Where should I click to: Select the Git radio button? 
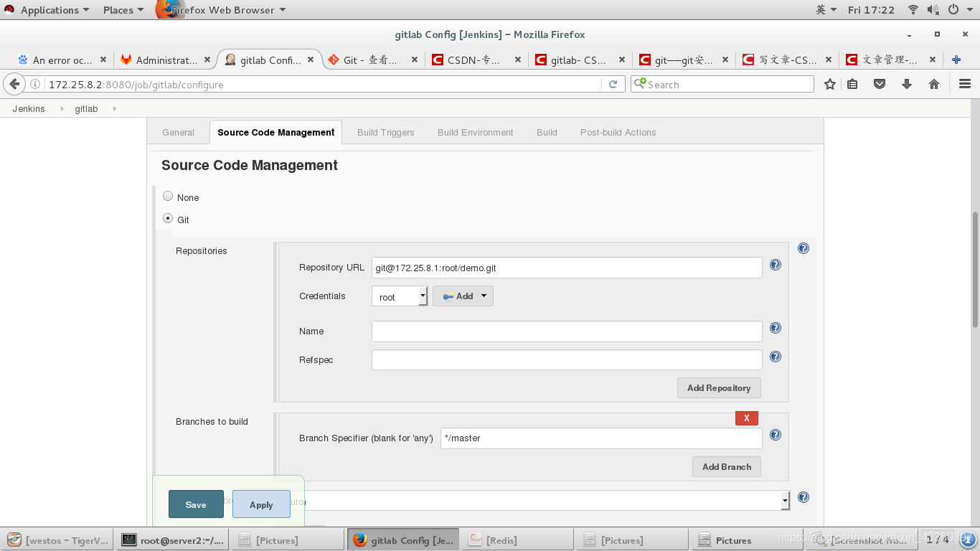[x=168, y=218]
